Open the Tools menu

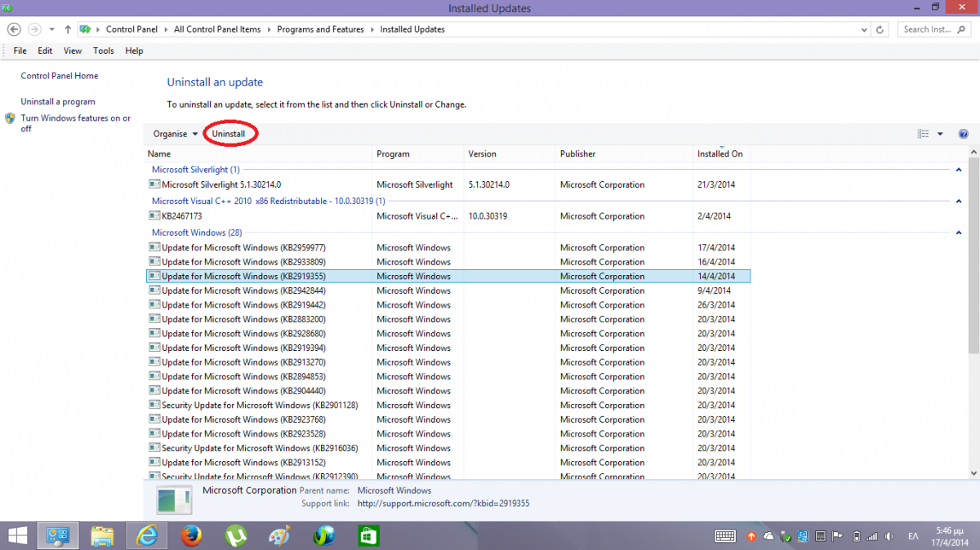(104, 51)
